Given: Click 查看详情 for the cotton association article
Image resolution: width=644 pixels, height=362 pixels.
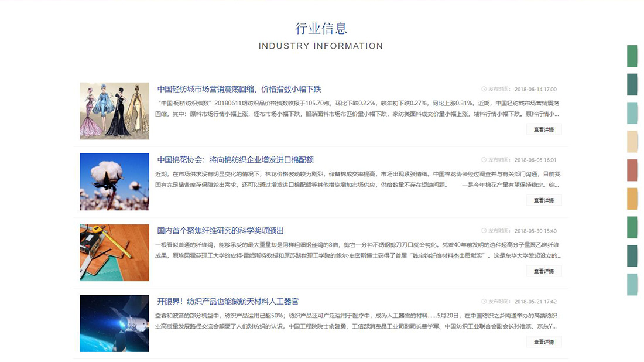Looking at the screenshot, I should coord(544,200).
